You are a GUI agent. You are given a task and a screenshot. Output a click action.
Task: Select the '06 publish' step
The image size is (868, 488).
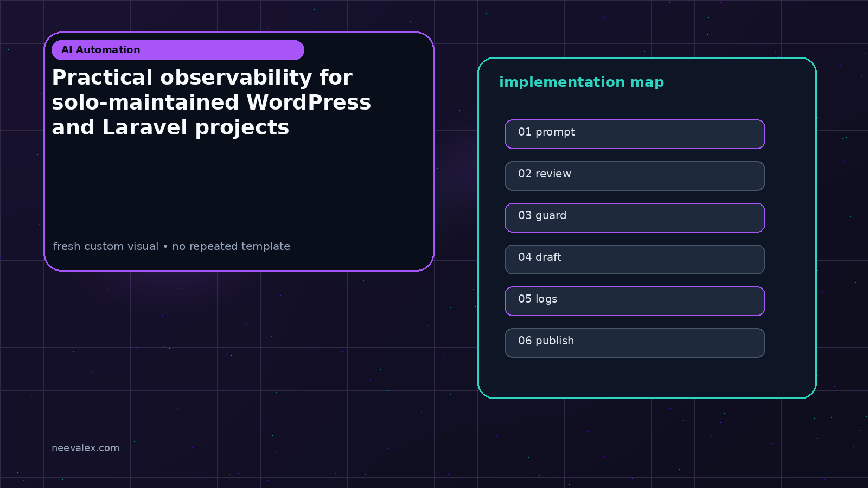tap(635, 343)
